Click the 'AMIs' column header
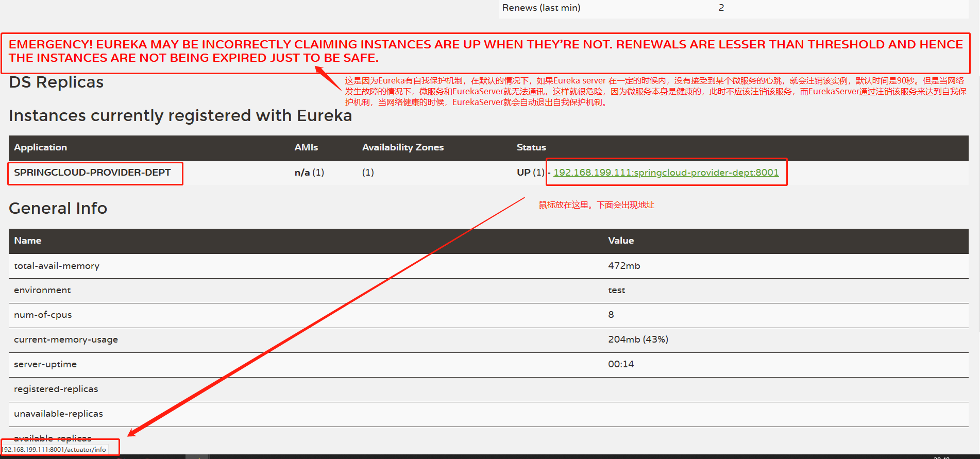This screenshot has width=980, height=459. (306, 147)
